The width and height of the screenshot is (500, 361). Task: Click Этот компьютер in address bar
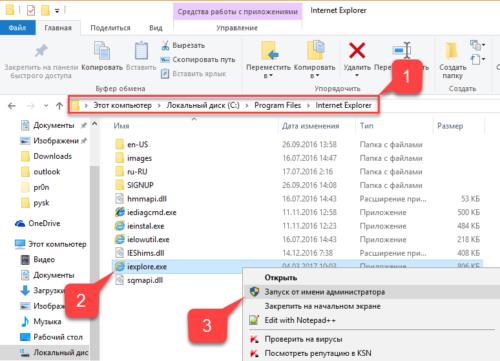point(122,105)
